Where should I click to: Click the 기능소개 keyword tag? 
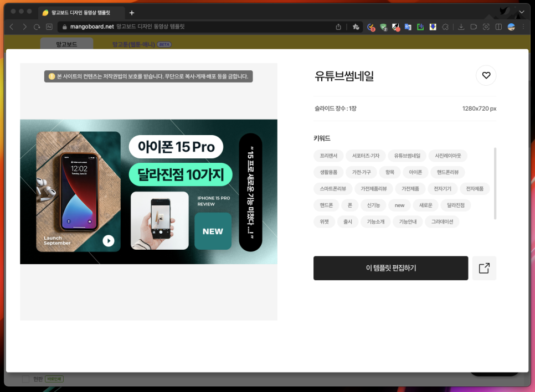[375, 222]
